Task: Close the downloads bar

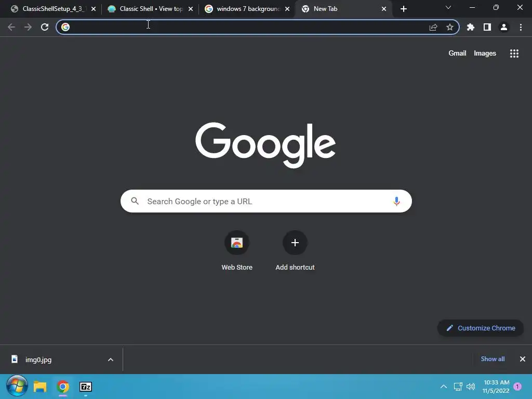Action: 523,359
